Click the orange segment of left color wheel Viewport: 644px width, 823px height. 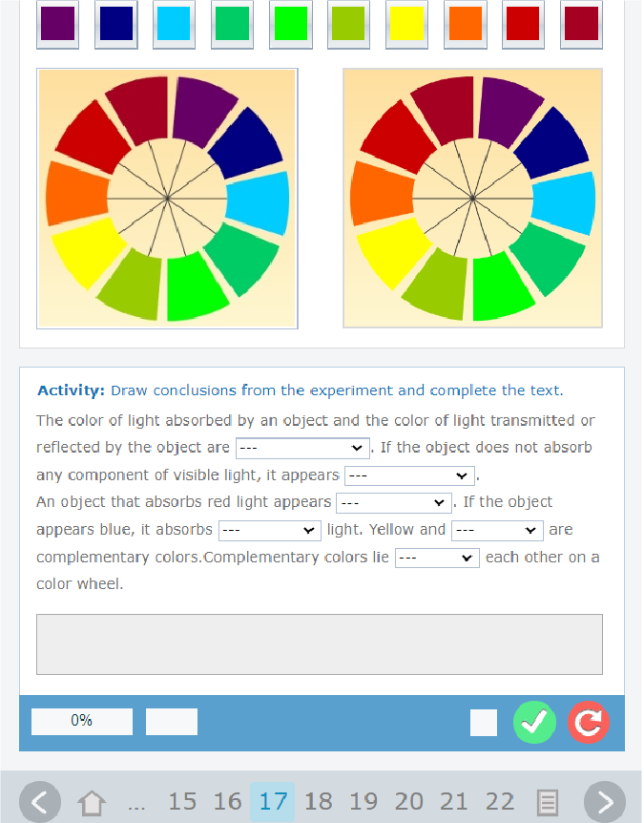click(x=77, y=193)
